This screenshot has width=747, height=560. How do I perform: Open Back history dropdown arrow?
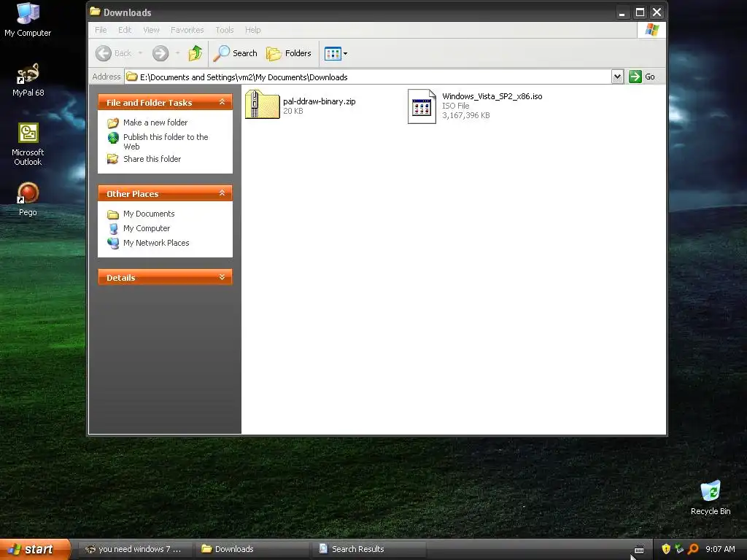click(141, 53)
